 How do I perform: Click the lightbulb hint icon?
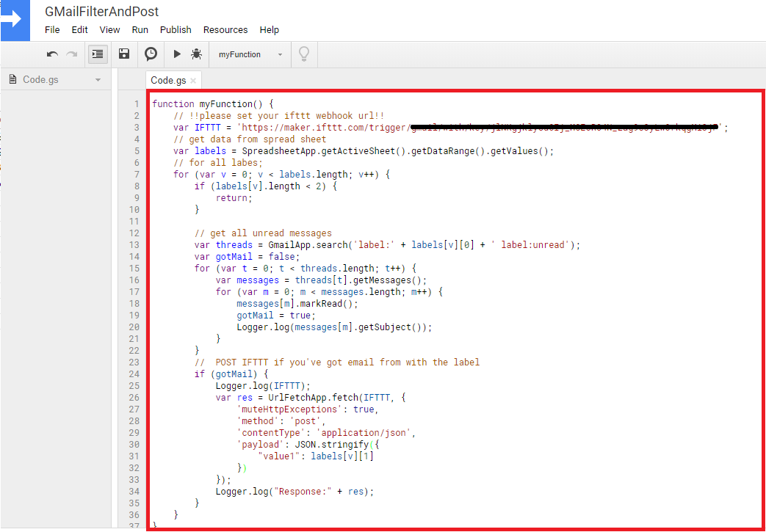(x=303, y=54)
